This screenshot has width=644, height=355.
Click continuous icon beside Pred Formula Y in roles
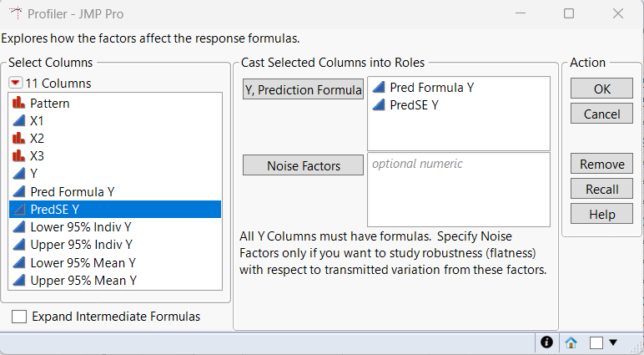(x=379, y=88)
